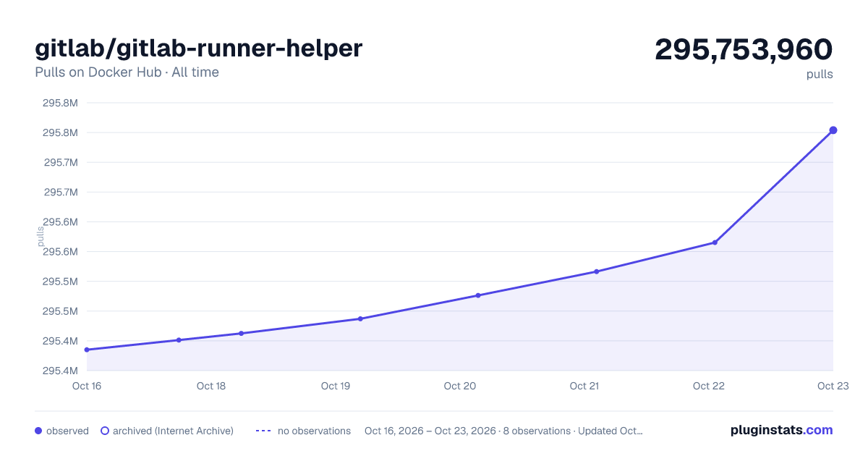Click the gitlab/gitlab-runner-helper title
This screenshot has height=456, width=868.
tap(199, 48)
